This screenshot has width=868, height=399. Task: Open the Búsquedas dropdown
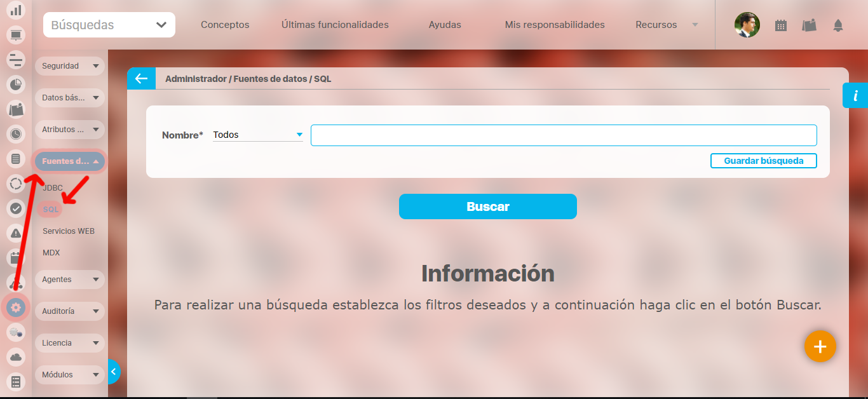tap(109, 25)
